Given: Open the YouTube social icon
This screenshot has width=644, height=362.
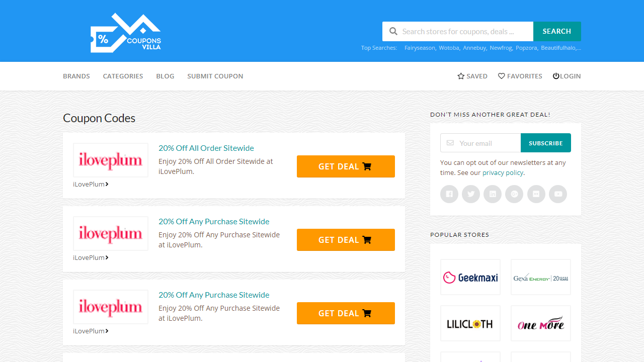Looking at the screenshot, I should 558,194.
